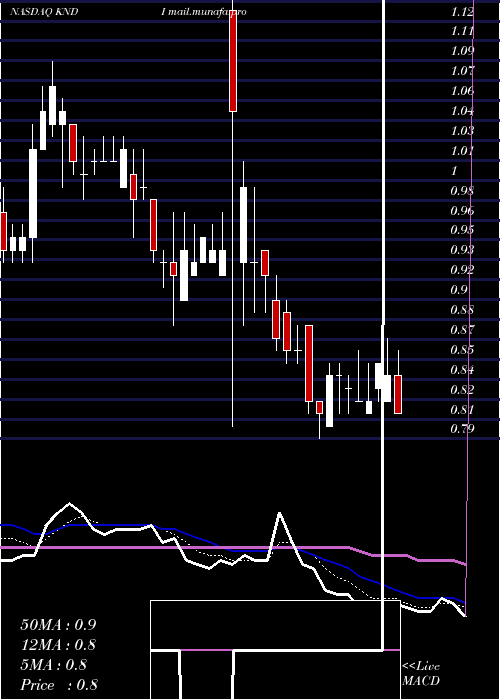
Task: Click the 0.81 price axis label
Action: (x=462, y=409)
